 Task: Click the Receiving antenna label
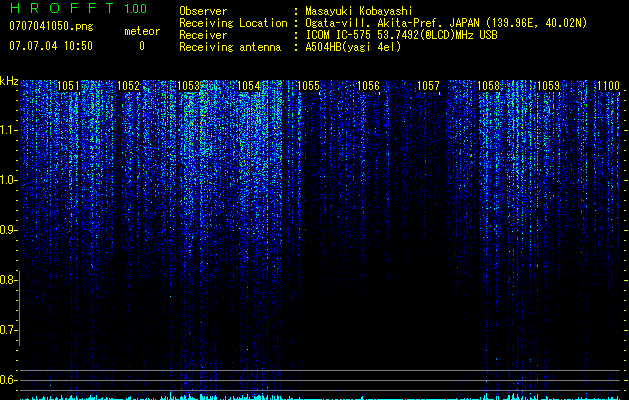point(230,47)
